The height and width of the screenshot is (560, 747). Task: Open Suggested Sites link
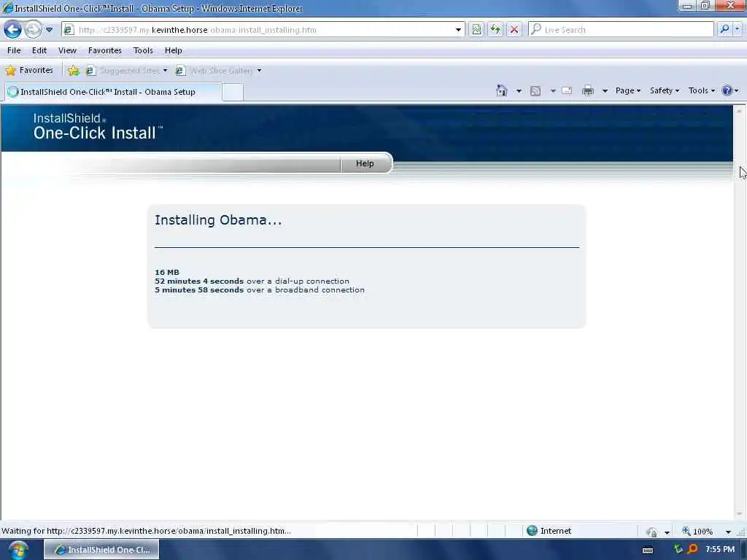pyautogui.click(x=123, y=71)
